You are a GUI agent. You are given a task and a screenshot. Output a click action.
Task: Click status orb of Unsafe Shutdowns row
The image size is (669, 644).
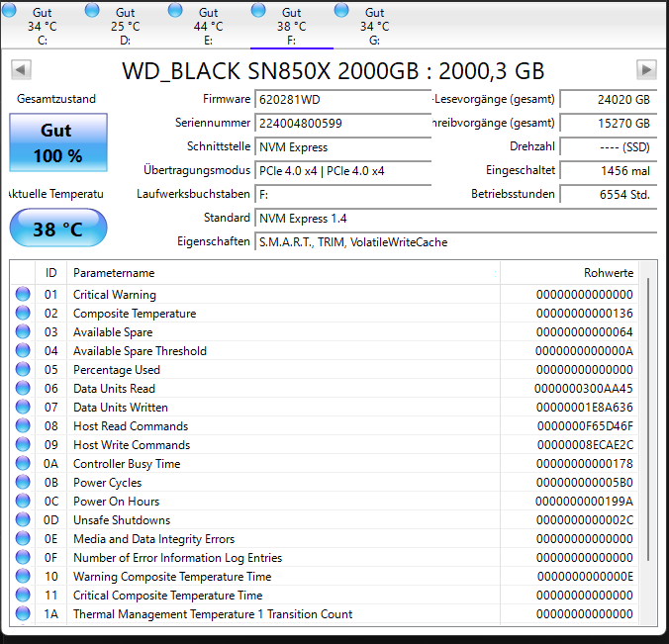(x=23, y=519)
